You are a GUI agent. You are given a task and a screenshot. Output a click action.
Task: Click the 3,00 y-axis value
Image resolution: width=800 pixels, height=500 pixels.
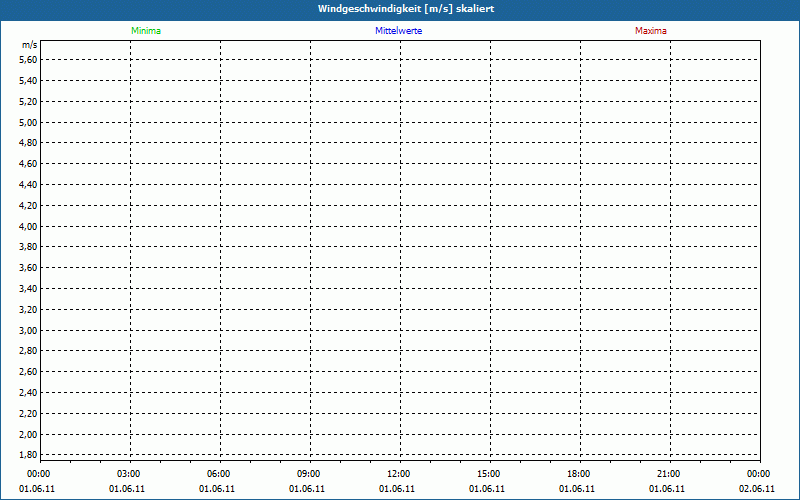(28, 330)
